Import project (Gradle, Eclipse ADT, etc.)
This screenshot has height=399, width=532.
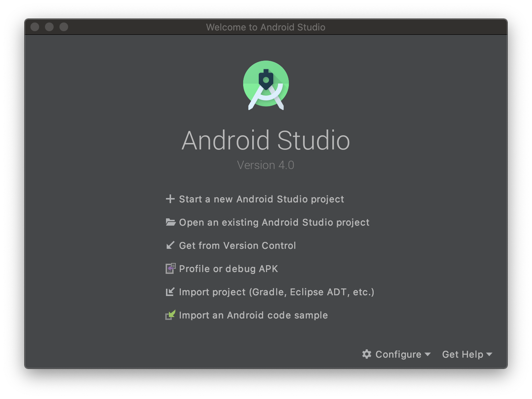click(x=277, y=292)
